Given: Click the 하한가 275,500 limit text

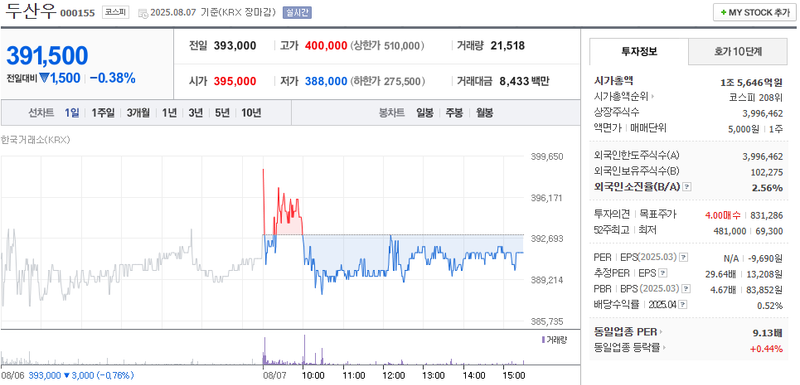Looking at the screenshot, I should click(x=388, y=81).
